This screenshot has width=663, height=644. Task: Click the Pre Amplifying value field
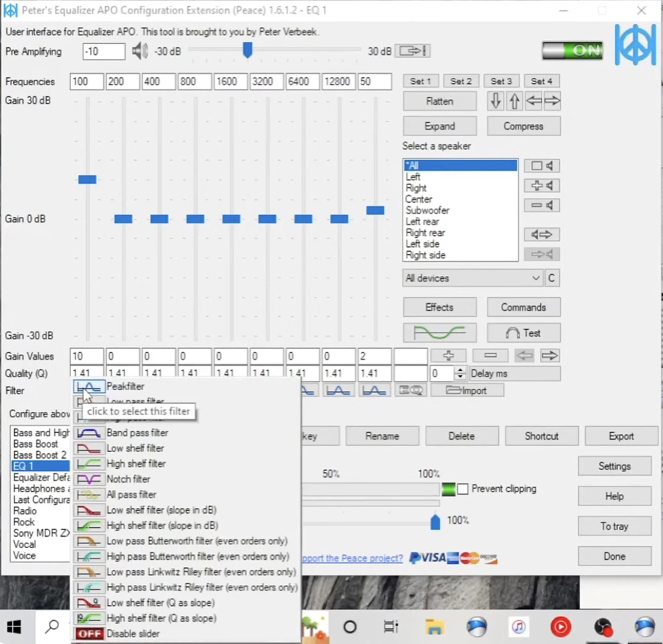point(104,51)
